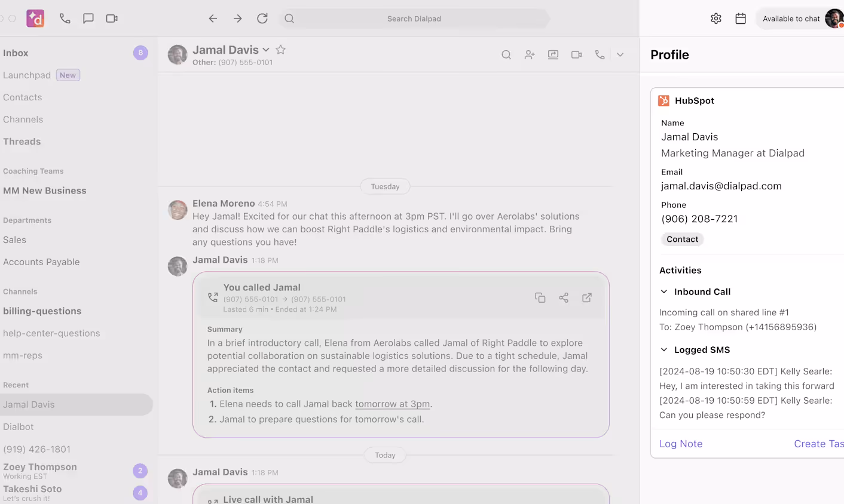Reload using the refresh icon
Viewport: 844px width, 504px height.
tap(262, 19)
